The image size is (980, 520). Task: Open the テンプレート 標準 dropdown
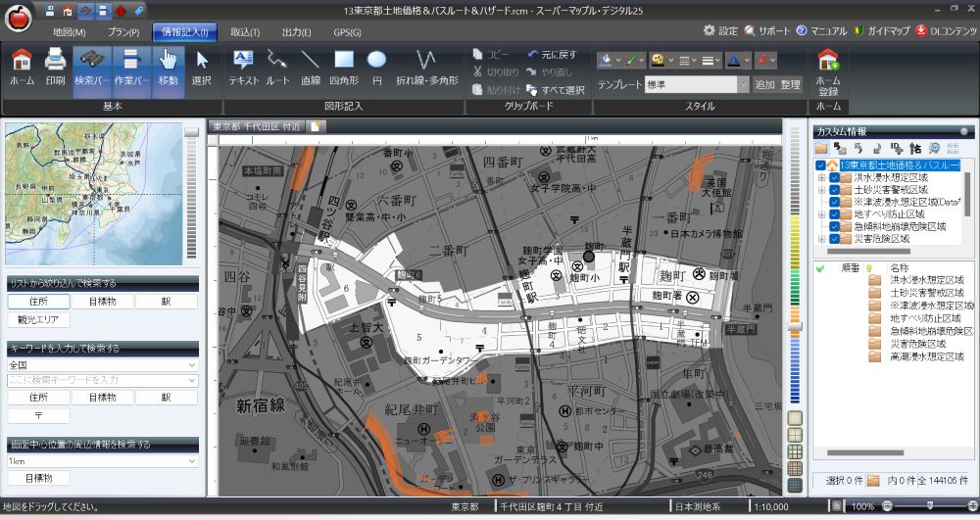click(x=744, y=85)
